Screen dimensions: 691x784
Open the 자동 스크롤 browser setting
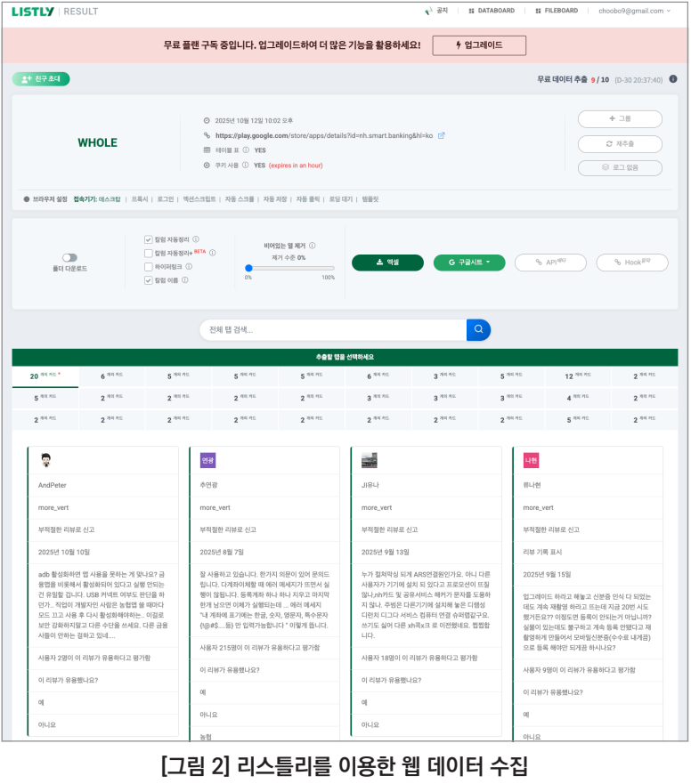pyautogui.click(x=240, y=199)
